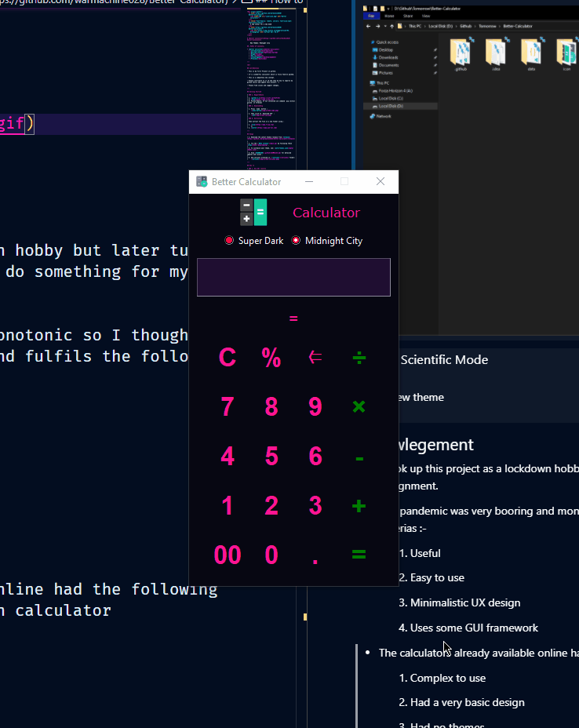579x728 pixels.
Task: Select Pictures in the Explorer sidebar
Action: coord(385,72)
